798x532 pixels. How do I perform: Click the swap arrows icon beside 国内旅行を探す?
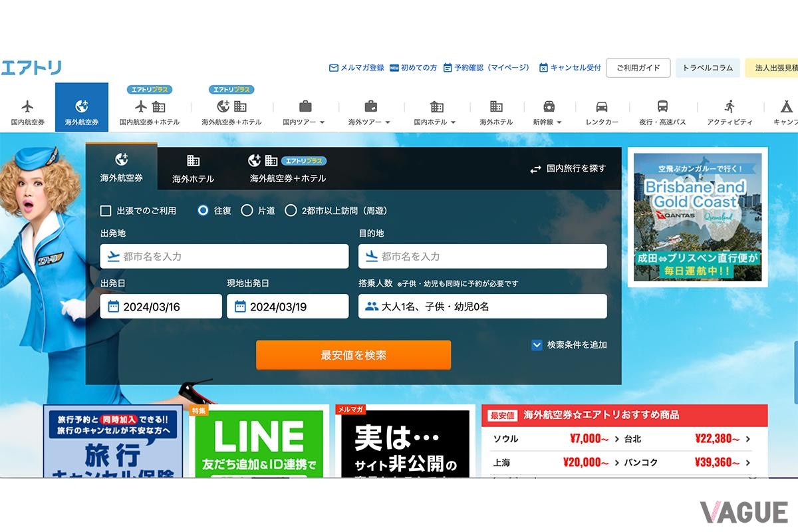pyautogui.click(x=535, y=168)
